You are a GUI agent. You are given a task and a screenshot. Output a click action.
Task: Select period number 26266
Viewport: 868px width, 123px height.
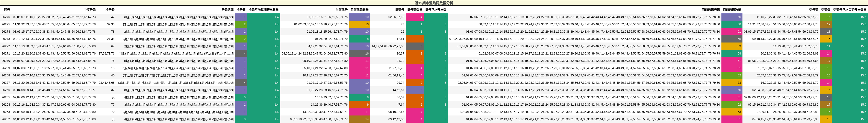pyautogui.click(x=6, y=90)
